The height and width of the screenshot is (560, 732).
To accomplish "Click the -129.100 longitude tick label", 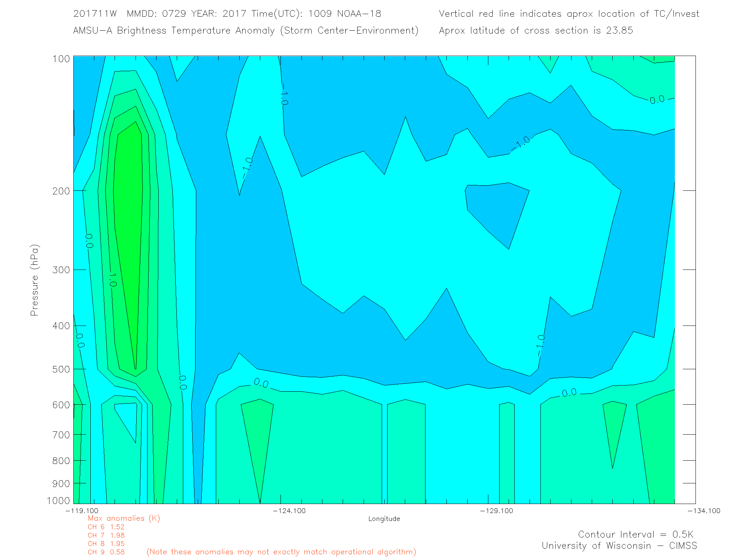I will (x=496, y=511).
